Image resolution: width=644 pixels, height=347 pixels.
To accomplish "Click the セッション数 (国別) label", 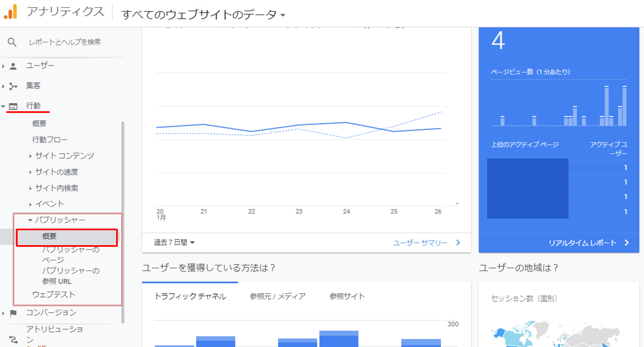I will (523, 299).
